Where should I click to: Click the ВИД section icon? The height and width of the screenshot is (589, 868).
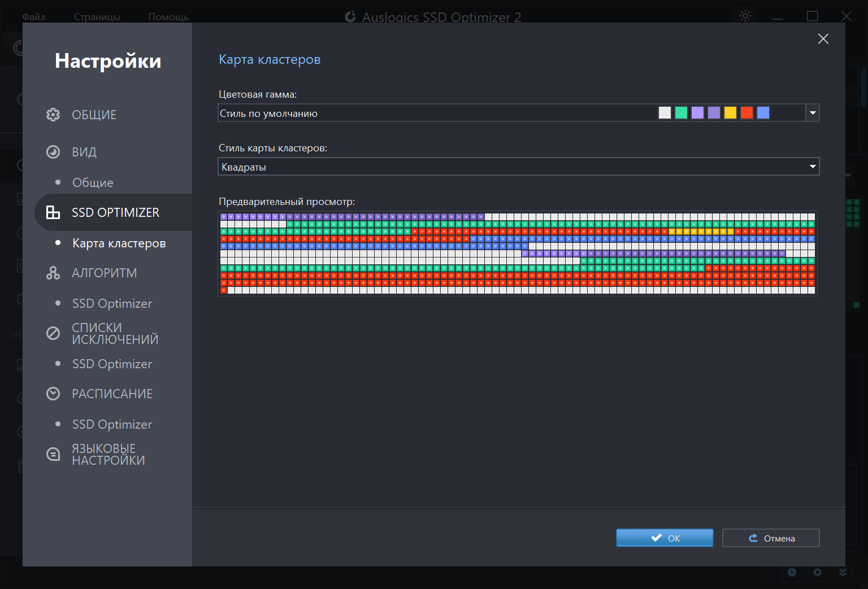[x=53, y=152]
